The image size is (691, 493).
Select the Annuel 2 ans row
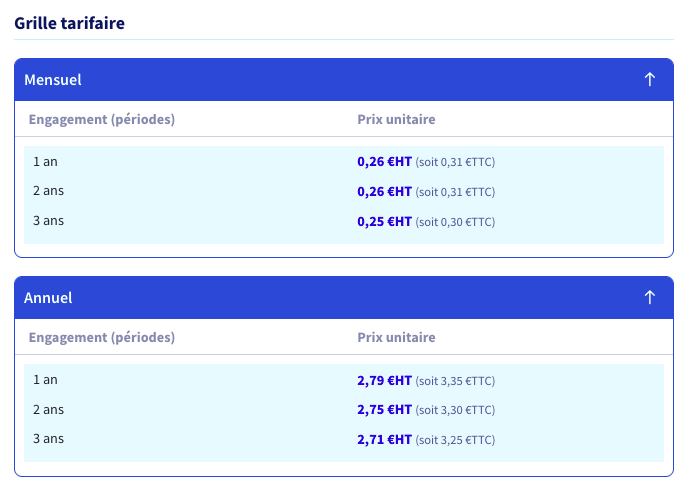344,410
